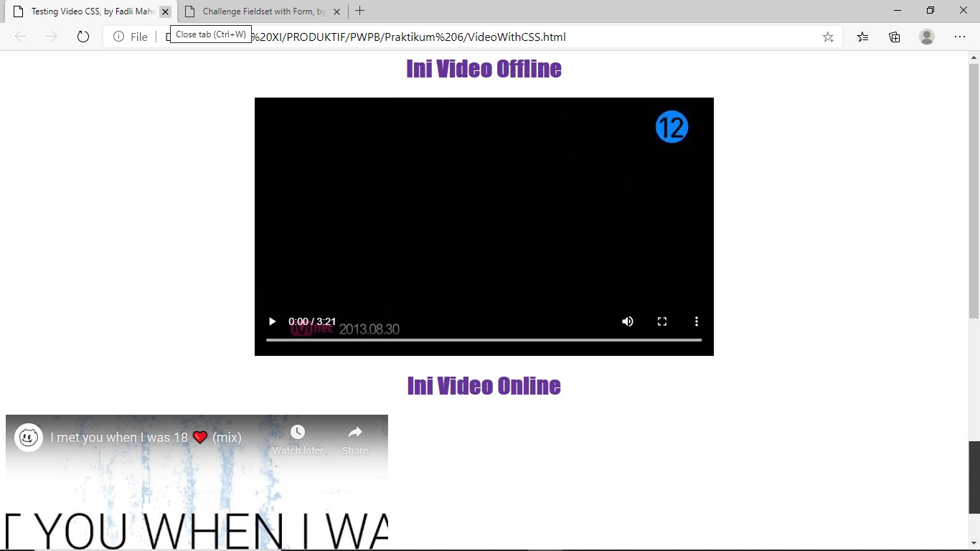This screenshot has height=551, width=980.
Task: Open a new browser tab
Action: [x=359, y=11]
